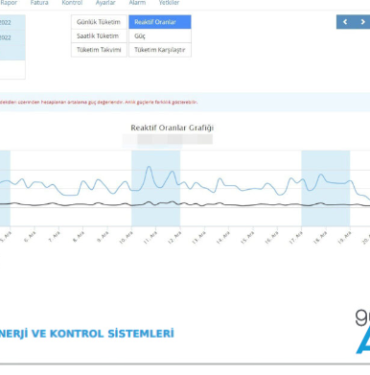Screen dimensions: 370x375
Task: Open the Yetkiler menu
Action: [169, 3]
